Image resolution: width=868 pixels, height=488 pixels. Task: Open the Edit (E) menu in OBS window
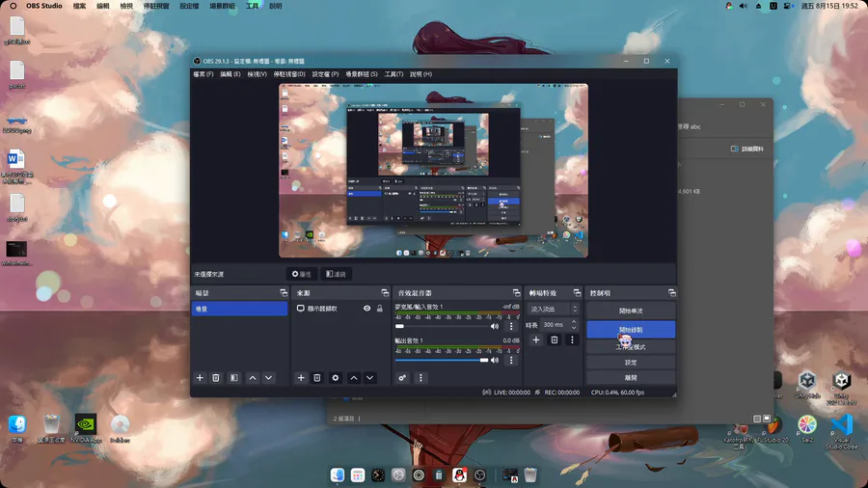231,74
